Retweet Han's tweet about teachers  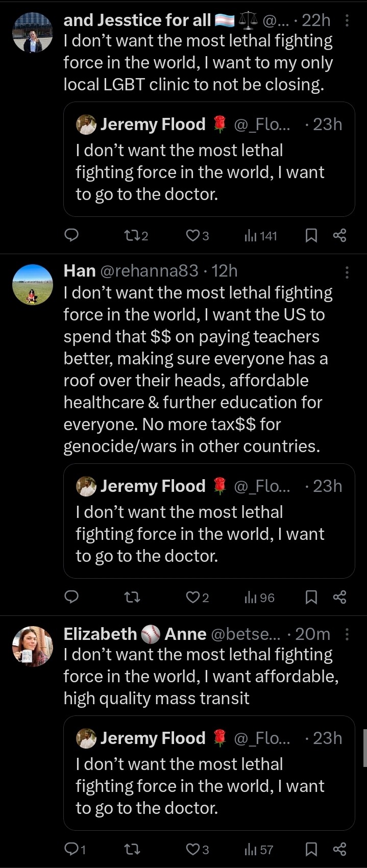click(x=132, y=597)
